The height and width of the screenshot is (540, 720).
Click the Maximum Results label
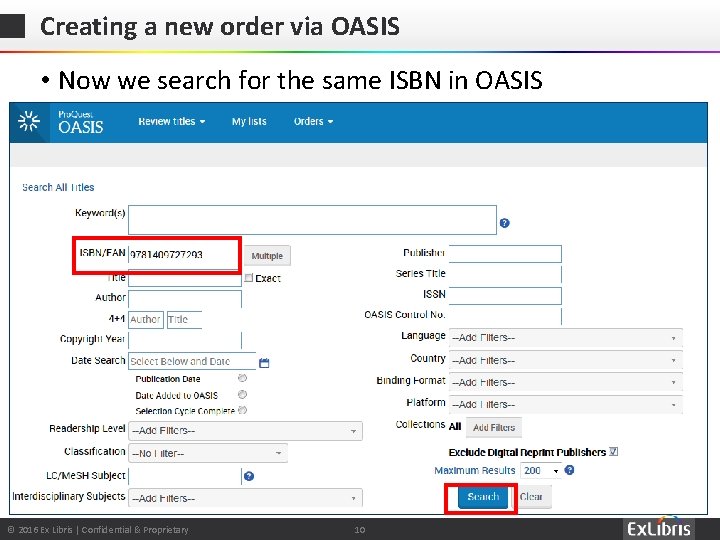click(475, 471)
